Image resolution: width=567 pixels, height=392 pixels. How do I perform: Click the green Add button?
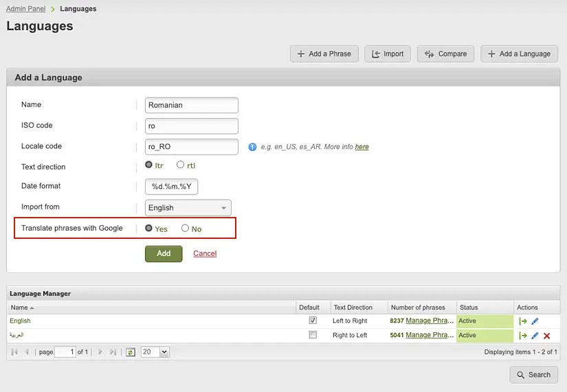(164, 253)
